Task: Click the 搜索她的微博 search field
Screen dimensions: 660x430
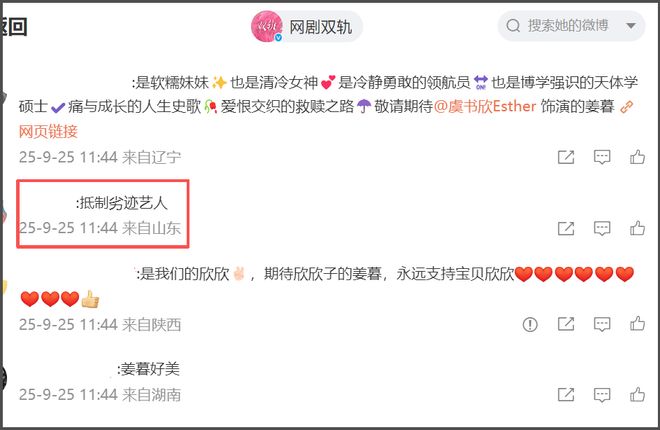Action: click(x=562, y=26)
